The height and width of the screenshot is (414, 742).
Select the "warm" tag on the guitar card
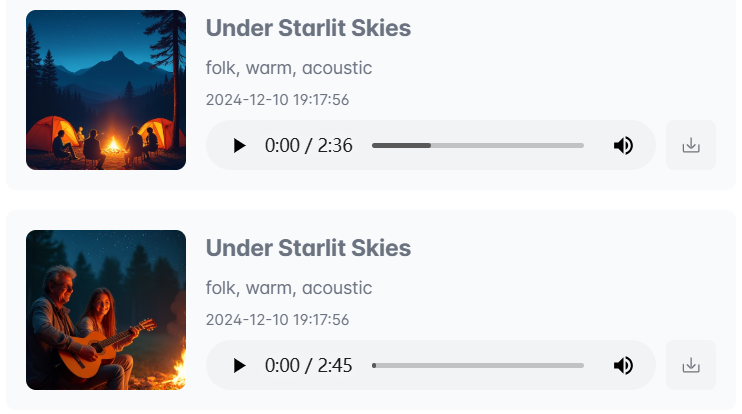click(267, 288)
